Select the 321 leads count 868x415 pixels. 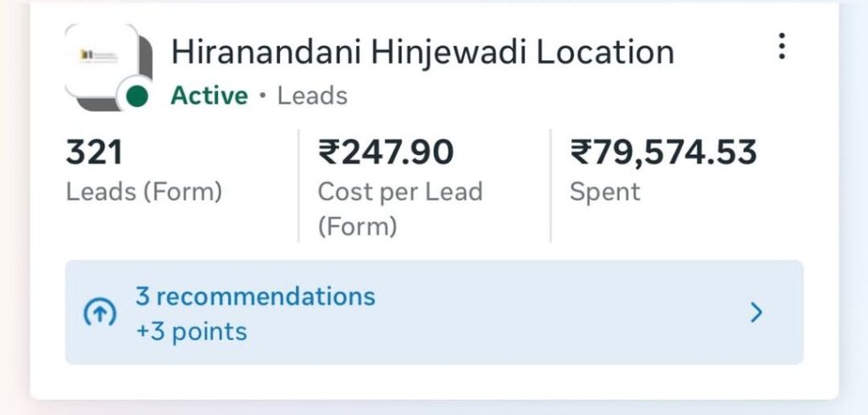94,152
